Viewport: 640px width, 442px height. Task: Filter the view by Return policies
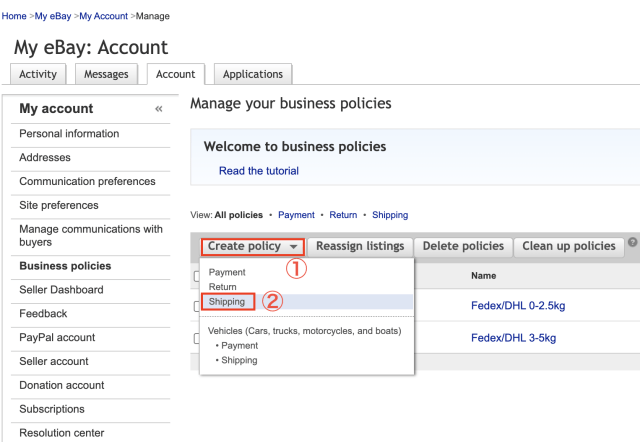click(343, 215)
